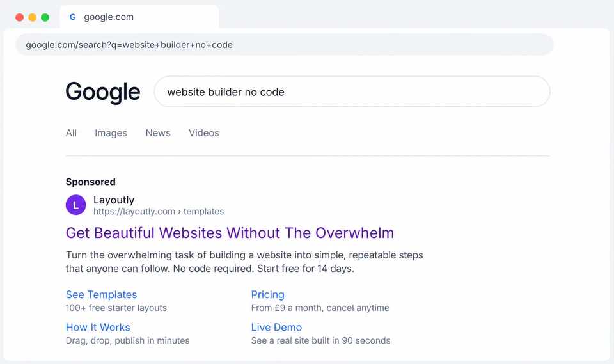
Task: Click the green maximize window button
Action: click(45, 17)
